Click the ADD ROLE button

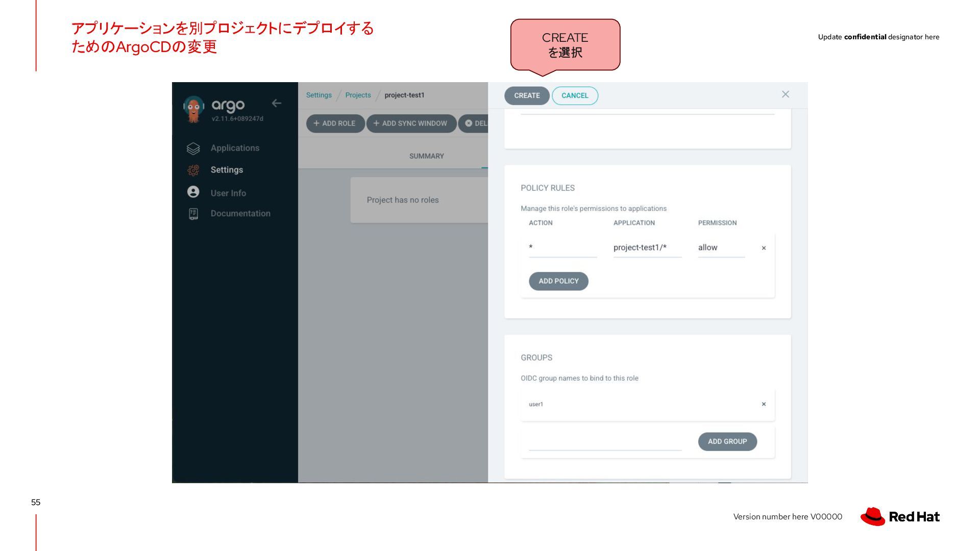(335, 123)
